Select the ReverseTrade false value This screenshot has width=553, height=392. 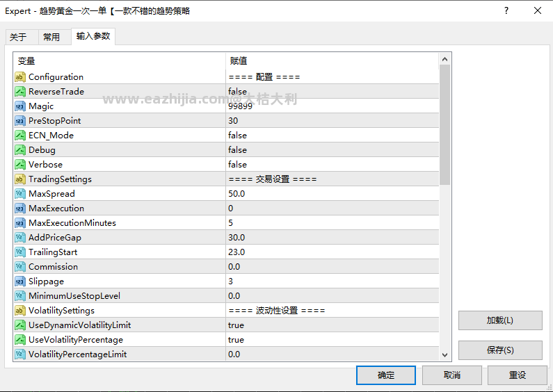[x=237, y=92]
